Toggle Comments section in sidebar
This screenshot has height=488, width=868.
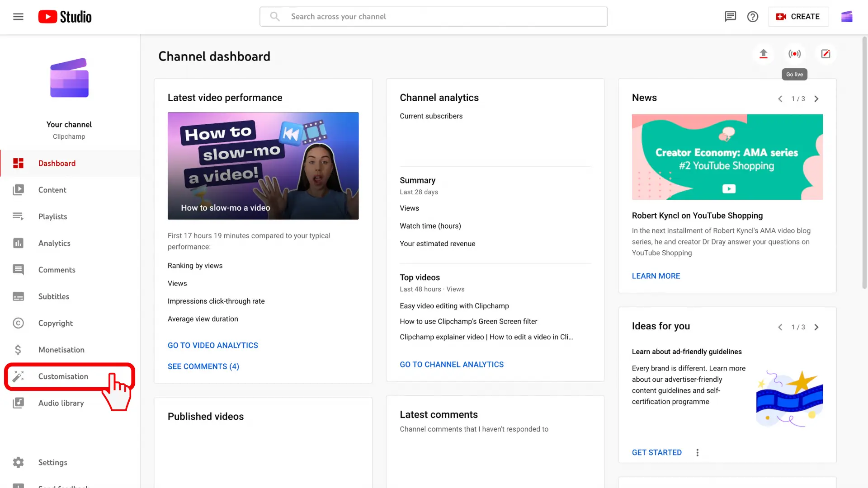57,269
